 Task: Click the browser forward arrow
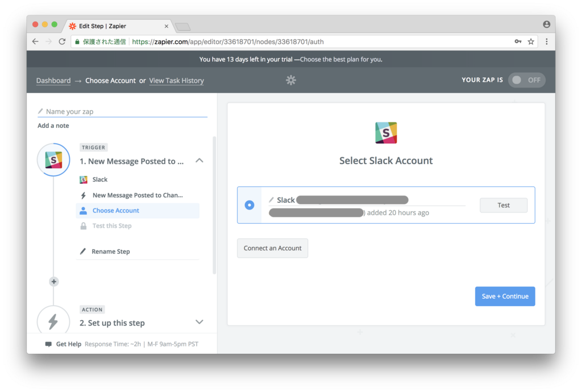49,41
